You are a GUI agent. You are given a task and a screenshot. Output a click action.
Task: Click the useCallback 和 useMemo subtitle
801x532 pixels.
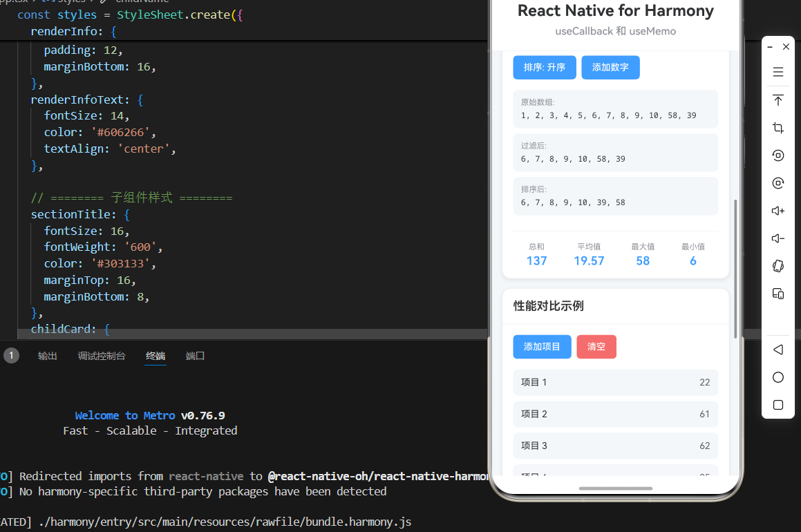pyautogui.click(x=615, y=31)
